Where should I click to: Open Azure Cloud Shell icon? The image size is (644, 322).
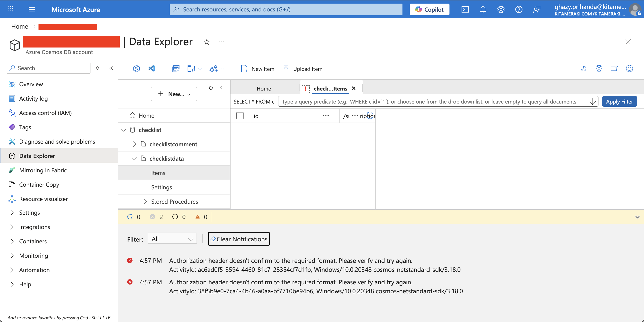[465, 9]
